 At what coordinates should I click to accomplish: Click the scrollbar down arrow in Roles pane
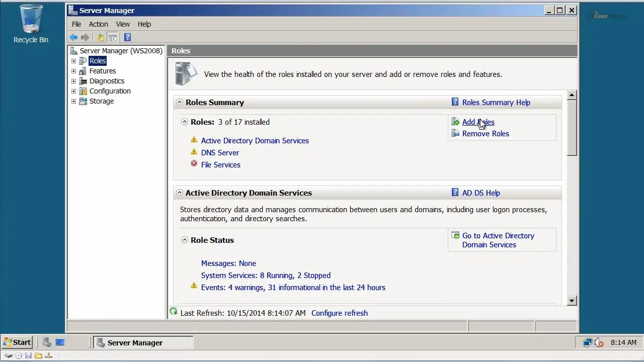(572, 301)
